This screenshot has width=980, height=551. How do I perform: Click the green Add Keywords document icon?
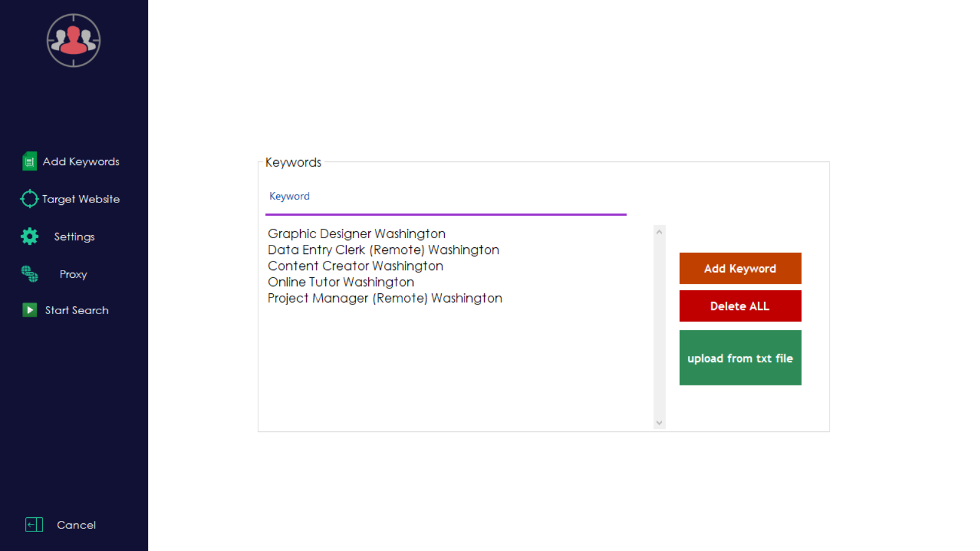pyautogui.click(x=29, y=161)
